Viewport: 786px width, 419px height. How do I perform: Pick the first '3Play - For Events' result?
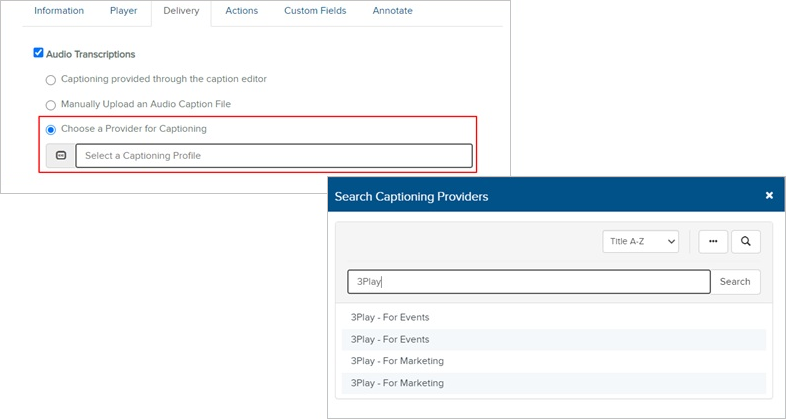click(390, 317)
